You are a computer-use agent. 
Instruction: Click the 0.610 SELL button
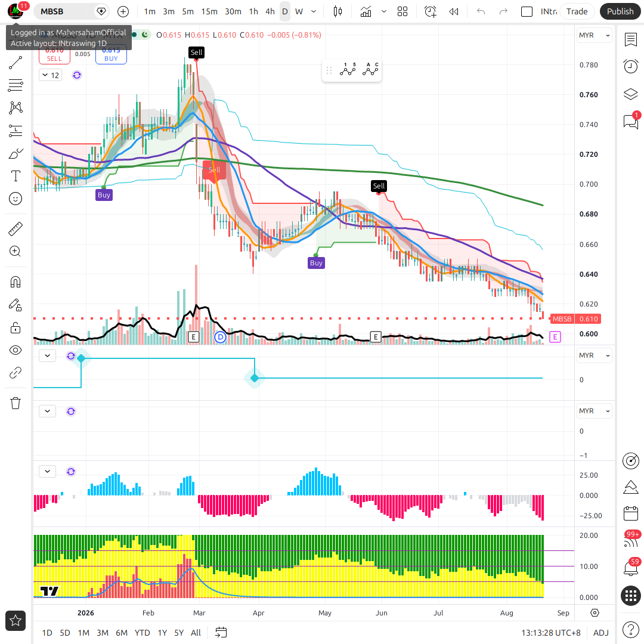point(54,55)
